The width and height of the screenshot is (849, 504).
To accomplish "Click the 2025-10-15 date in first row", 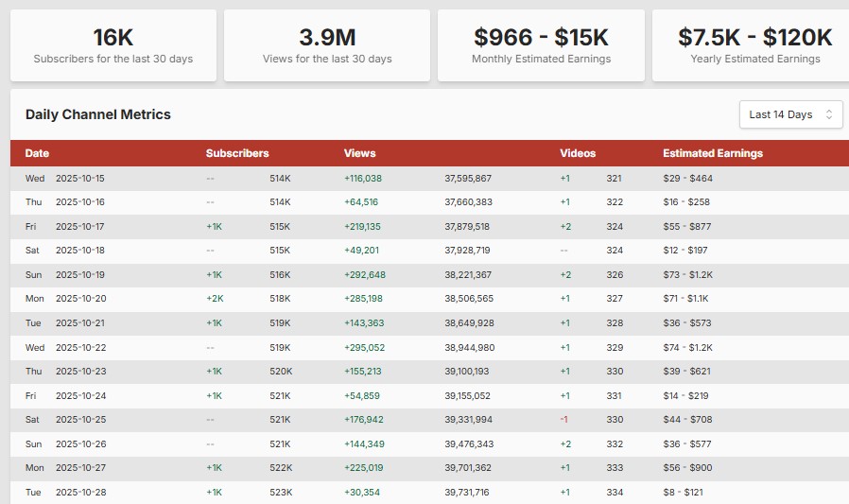I will pyautogui.click(x=80, y=178).
